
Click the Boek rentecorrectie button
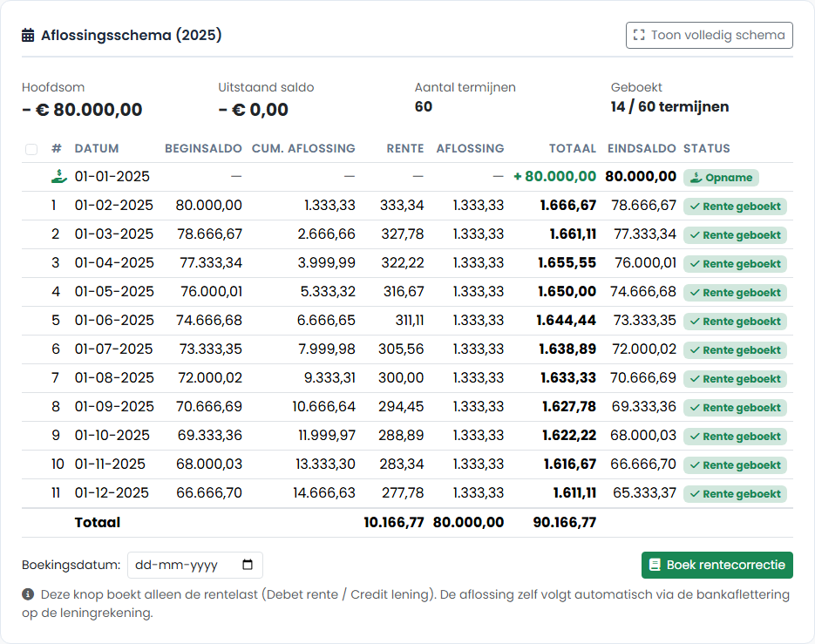point(717,565)
